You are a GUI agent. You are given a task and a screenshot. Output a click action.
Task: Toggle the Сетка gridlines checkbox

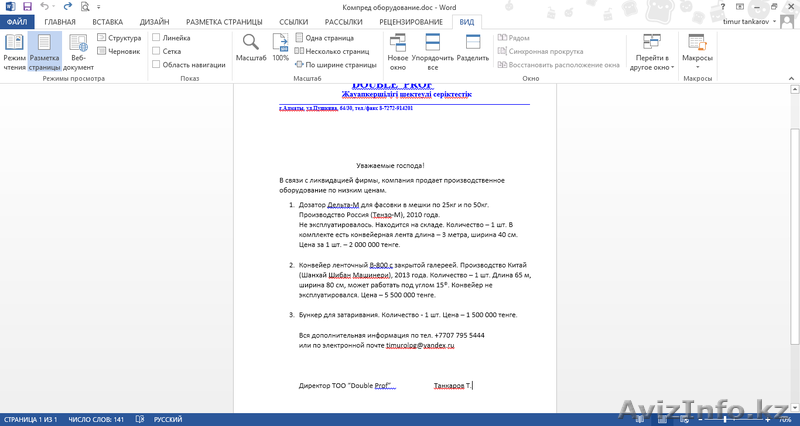click(156, 51)
